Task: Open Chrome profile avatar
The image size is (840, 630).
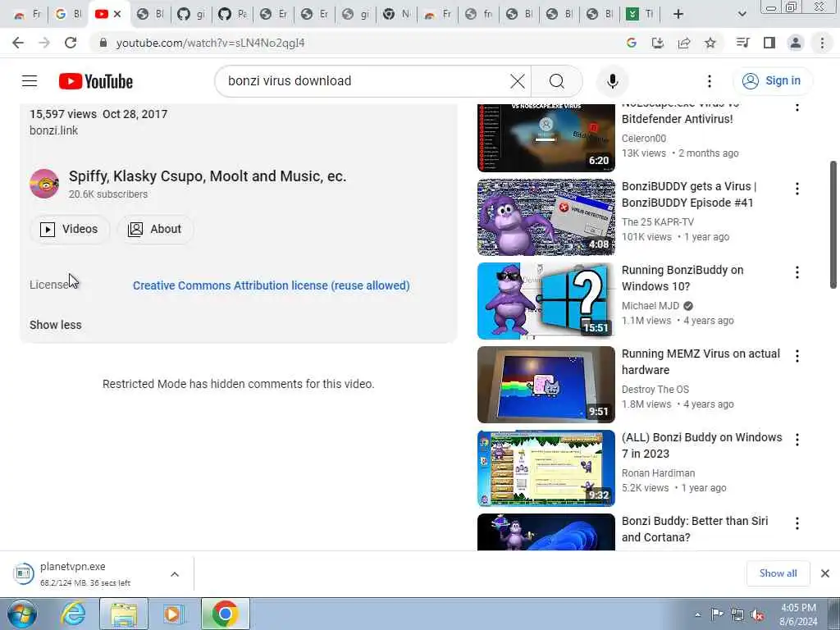Action: click(x=796, y=43)
